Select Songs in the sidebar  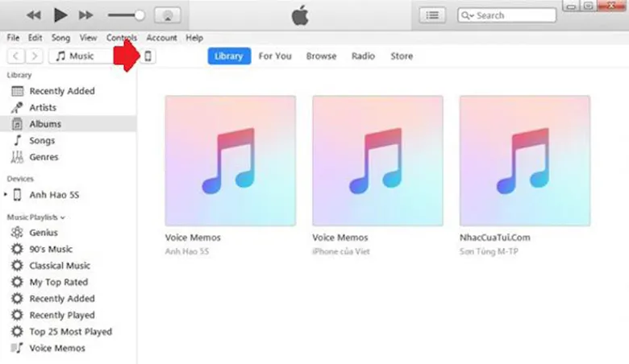pyautogui.click(x=69, y=141)
